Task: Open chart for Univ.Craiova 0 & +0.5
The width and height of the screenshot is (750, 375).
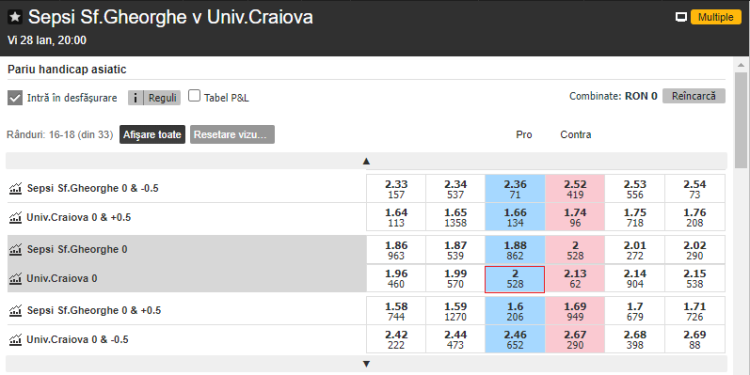Action: point(16,218)
